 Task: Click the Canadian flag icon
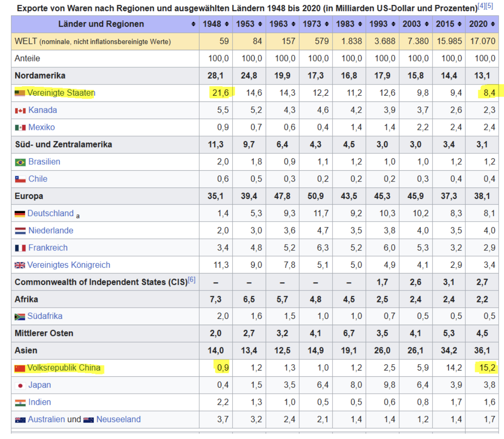[x=20, y=111]
